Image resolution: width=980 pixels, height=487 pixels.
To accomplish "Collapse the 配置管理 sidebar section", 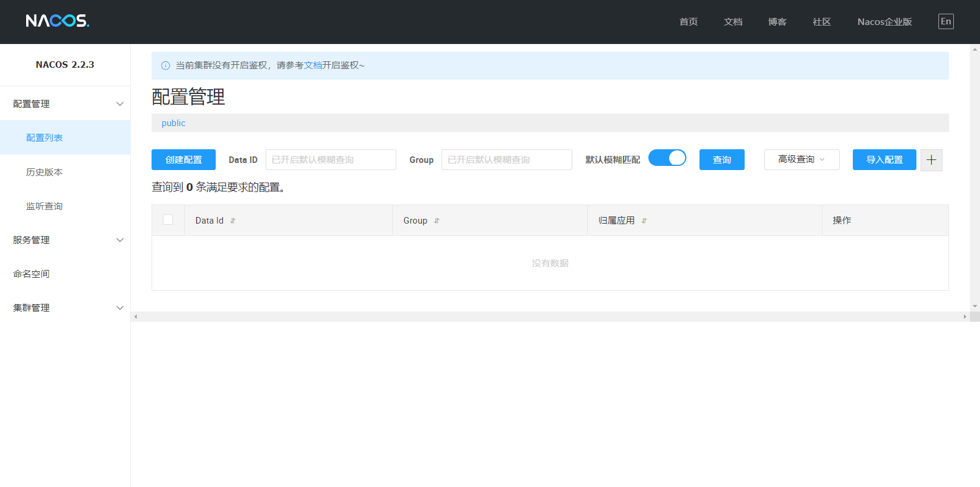I will click(65, 103).
